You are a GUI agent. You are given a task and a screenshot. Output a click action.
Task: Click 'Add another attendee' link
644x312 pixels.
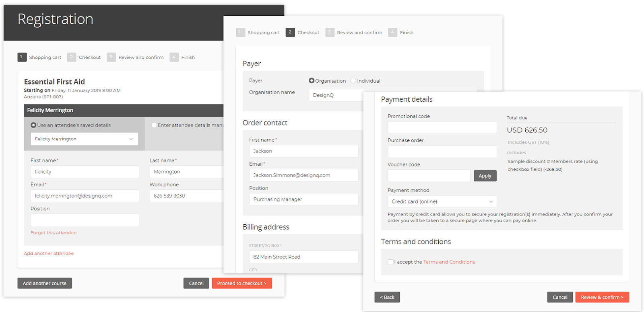(x=49, y=253)
